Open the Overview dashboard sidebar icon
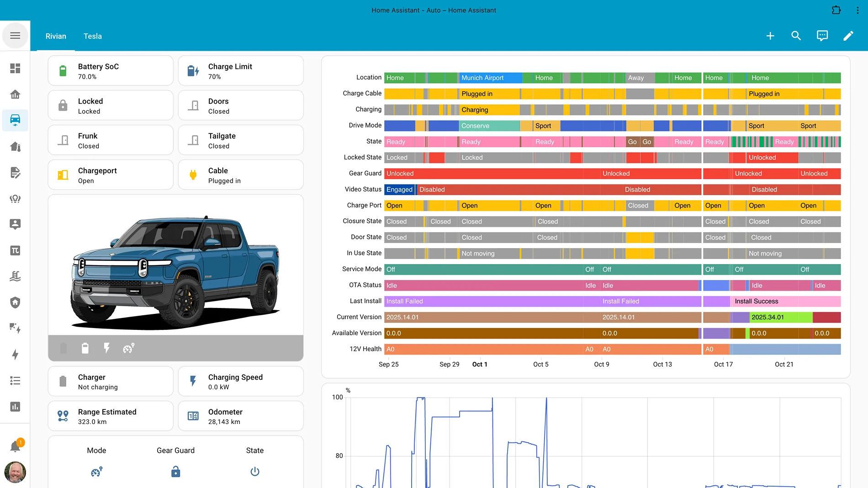 (x=15, y=69)
